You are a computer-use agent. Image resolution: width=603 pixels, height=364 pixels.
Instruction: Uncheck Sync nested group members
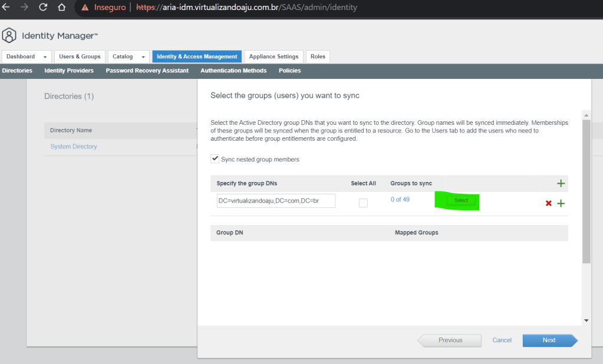(215, 159)
